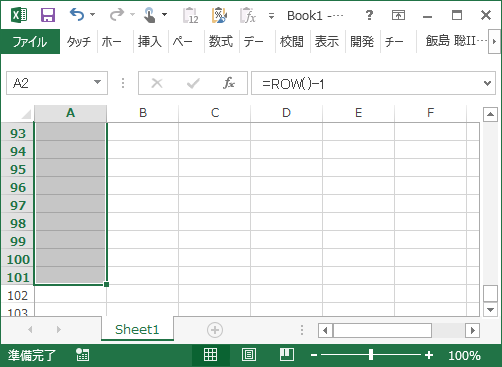Expand the formula bar
Viewport: 502px width, 367px height.
tap(487, 83)
